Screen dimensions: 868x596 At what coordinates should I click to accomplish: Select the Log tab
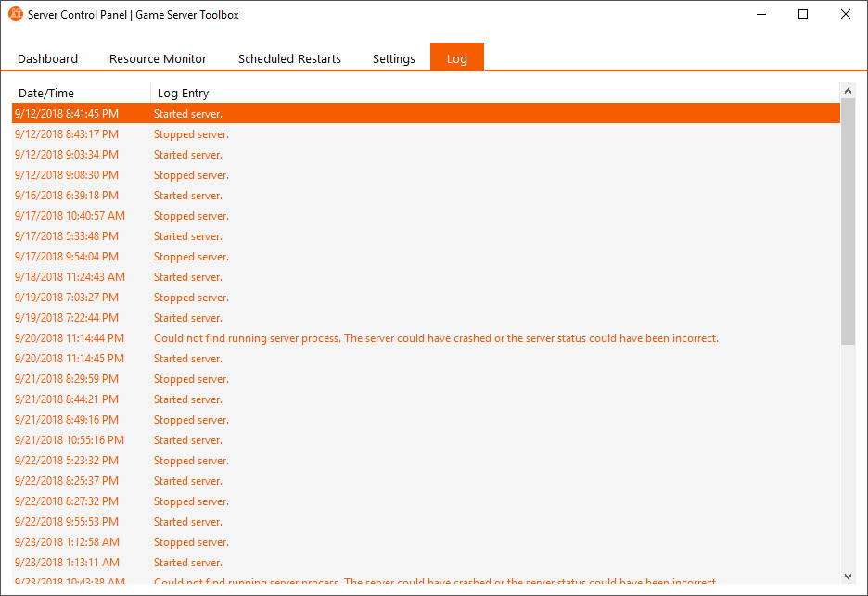[x=456, y=57]
